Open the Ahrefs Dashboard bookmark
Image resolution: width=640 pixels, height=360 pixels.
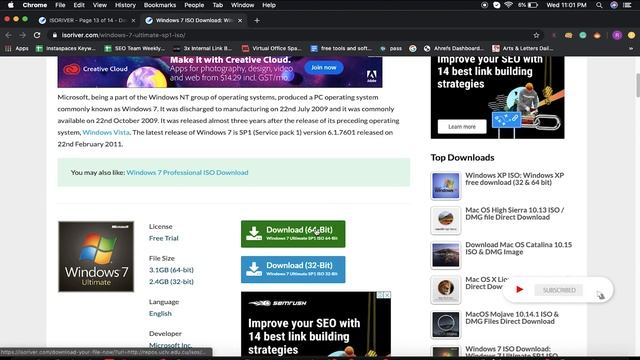coord(453,48)
